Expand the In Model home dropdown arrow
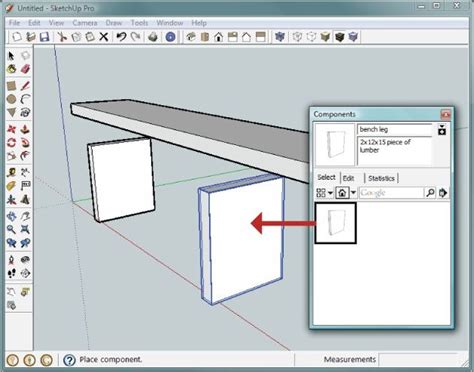474x372 pixels. 353,193
